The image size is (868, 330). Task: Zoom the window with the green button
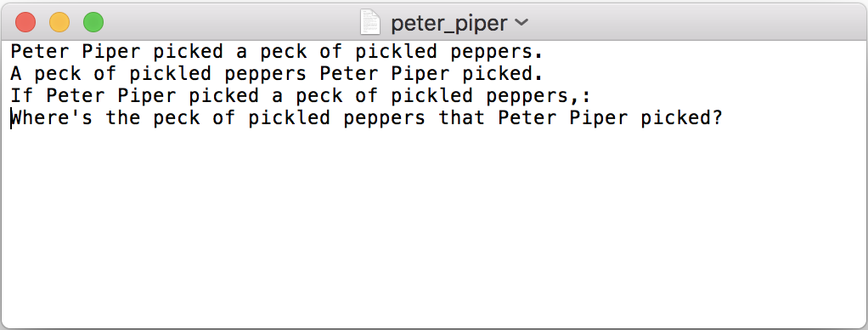pos(93,23)
